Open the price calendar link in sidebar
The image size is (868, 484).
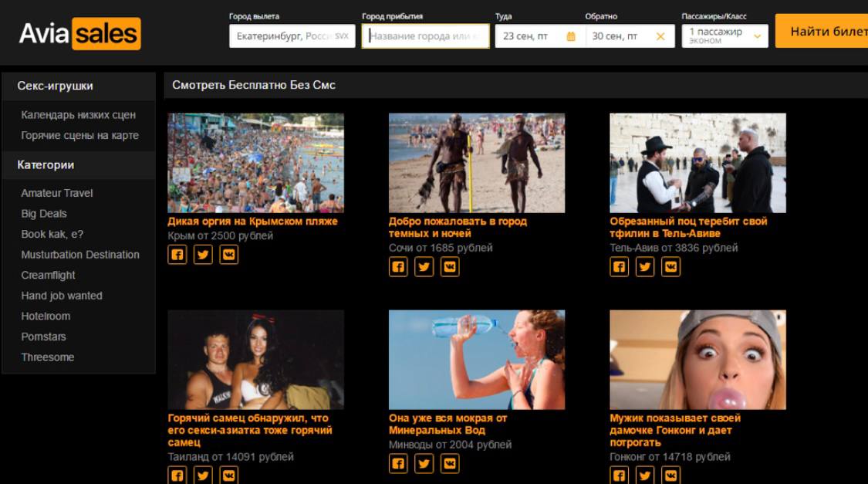tap(78, 115)
